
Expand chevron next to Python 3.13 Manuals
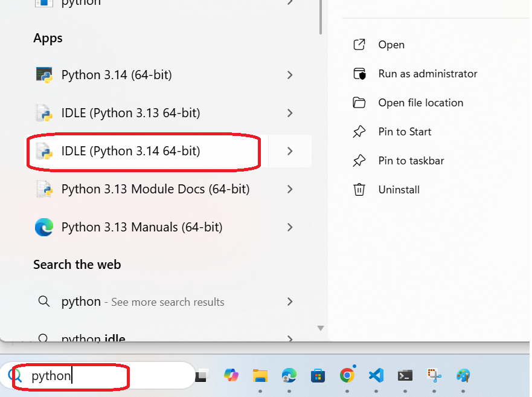click(x=290, y=227)
